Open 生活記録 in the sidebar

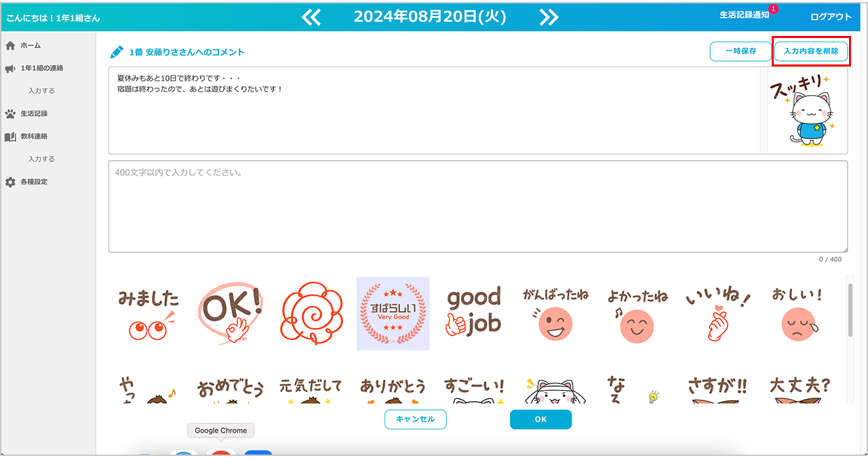pos(34,113)
